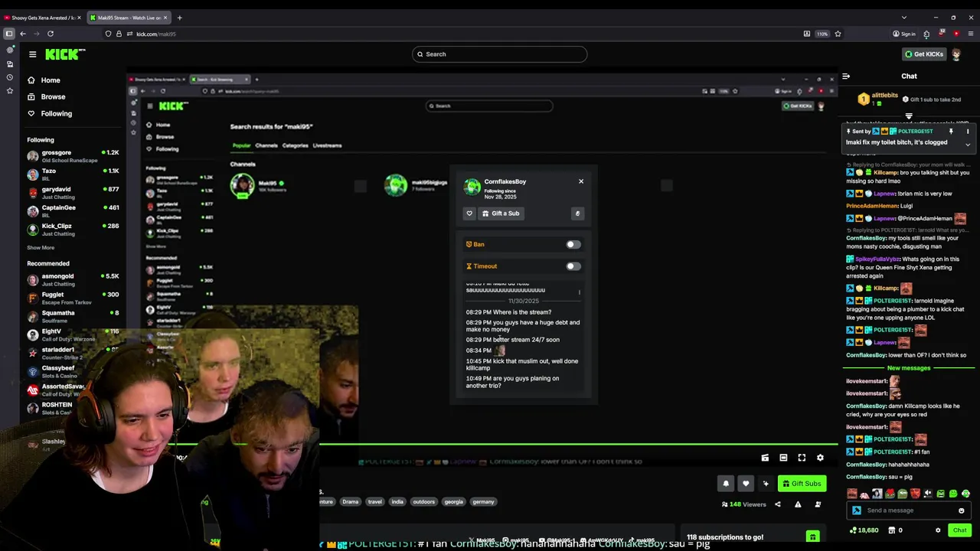Open the Squamatha recommended channel
The height and width of the screenshot is (551, 980).
[x=73, y=316]
